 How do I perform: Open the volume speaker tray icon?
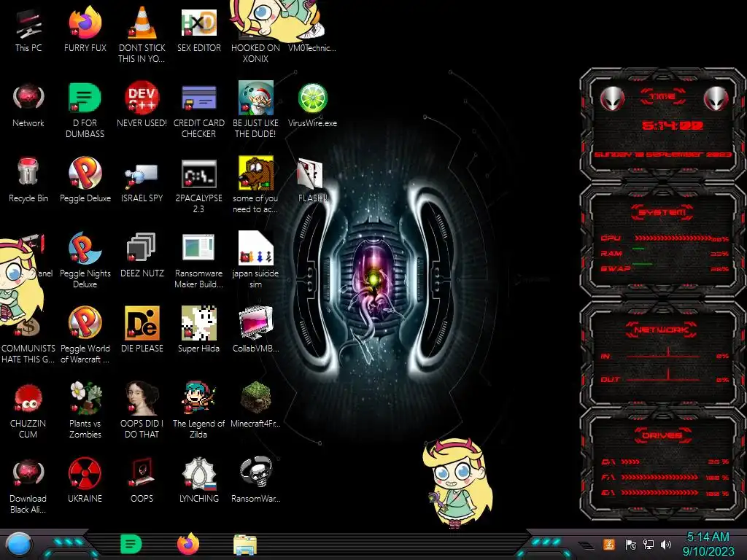point(666,545)
